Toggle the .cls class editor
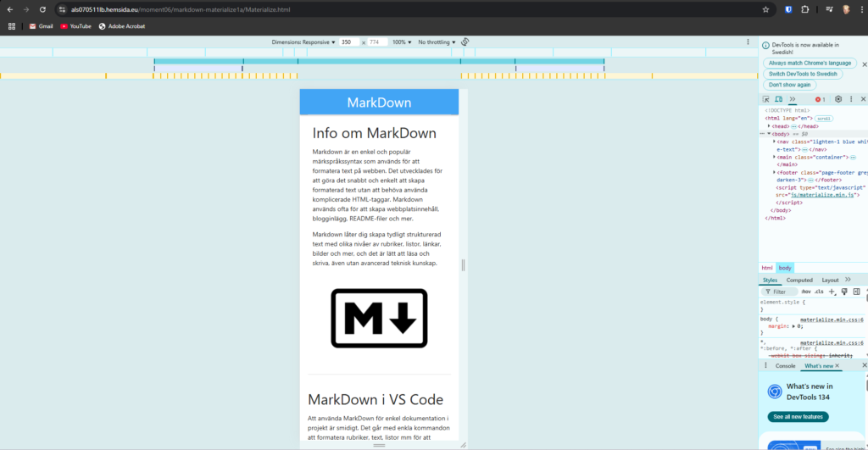The width and height of the screenshot is (868, 450). (819, 292)
